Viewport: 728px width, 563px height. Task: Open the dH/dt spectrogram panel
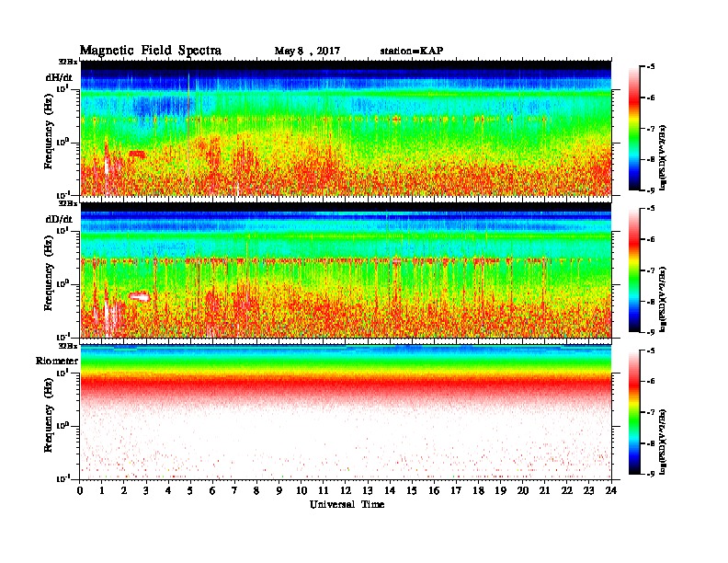tap(346, 128)
